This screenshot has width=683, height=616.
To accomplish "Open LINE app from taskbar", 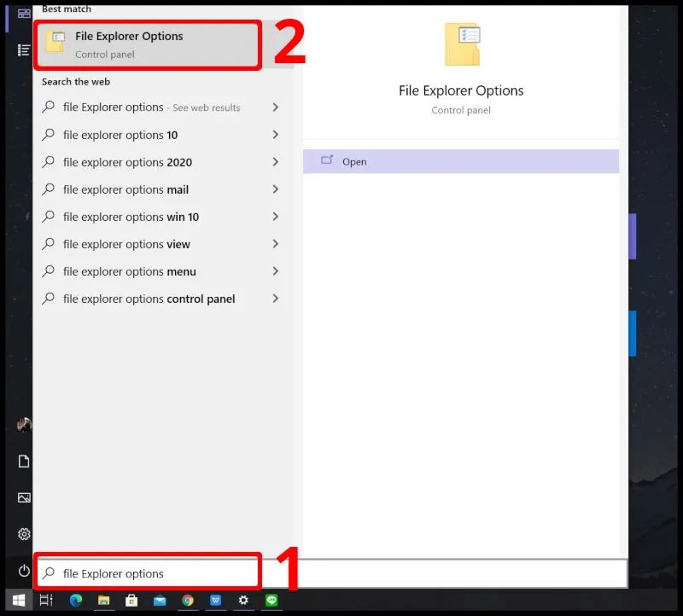I will [x=271, y=601].
